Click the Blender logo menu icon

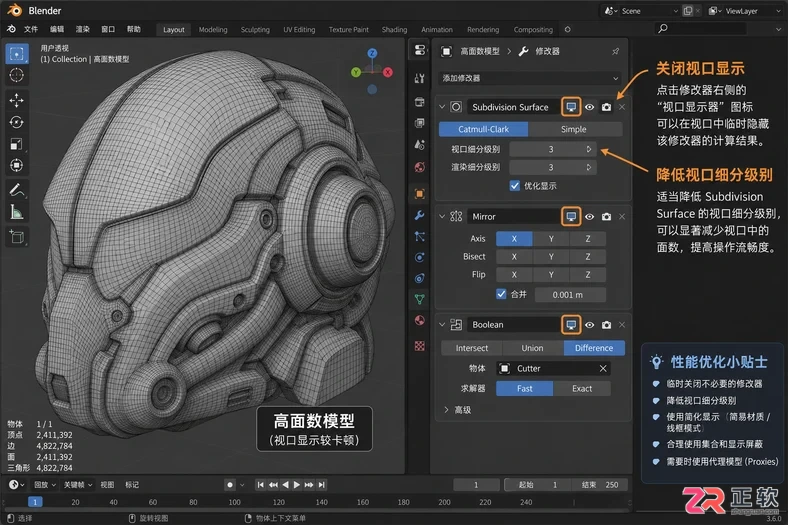click(x=11, y=29)
